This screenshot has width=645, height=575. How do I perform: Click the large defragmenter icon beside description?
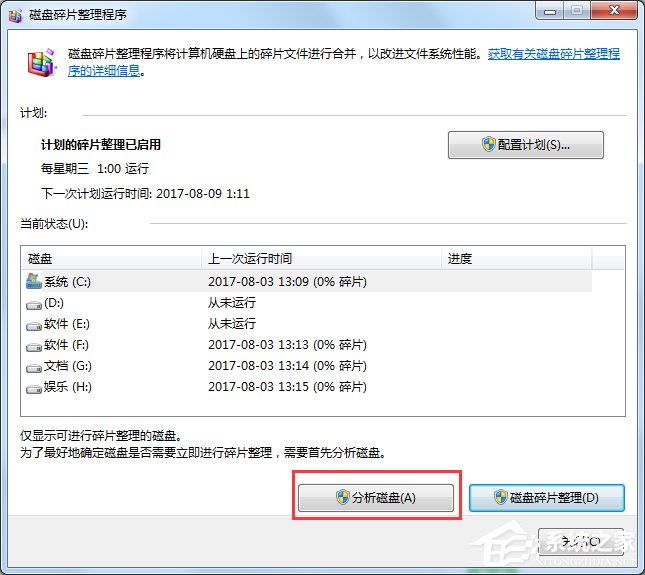pos(41,63)
